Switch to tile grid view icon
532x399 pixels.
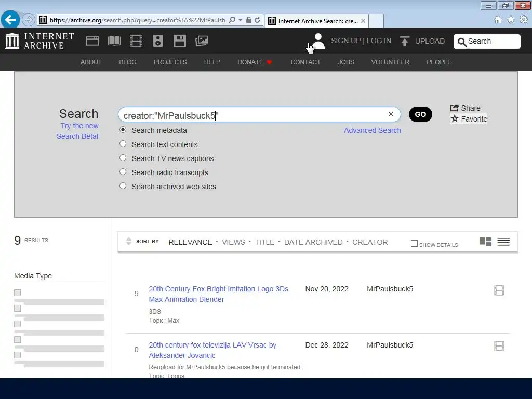pos(486,242)
